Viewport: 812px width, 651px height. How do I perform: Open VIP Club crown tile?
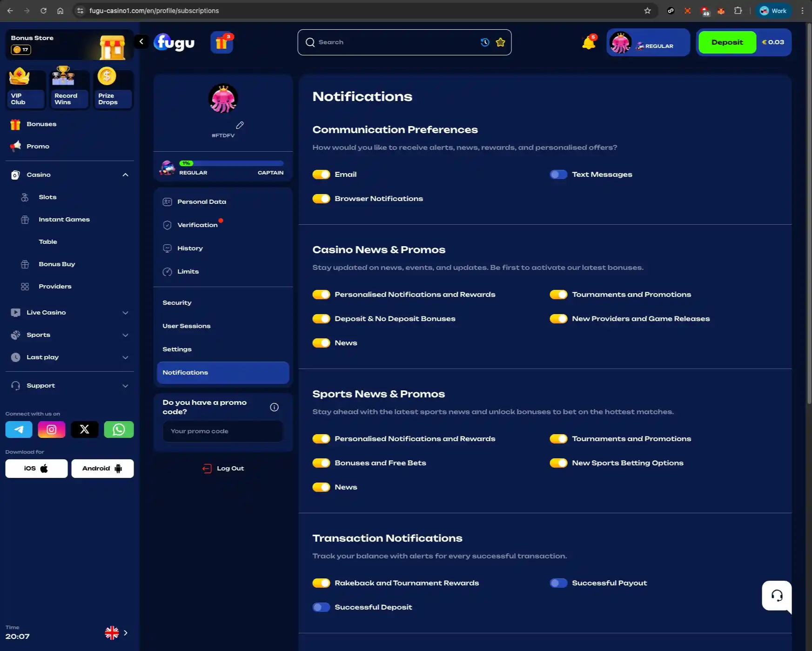(25, 89)
